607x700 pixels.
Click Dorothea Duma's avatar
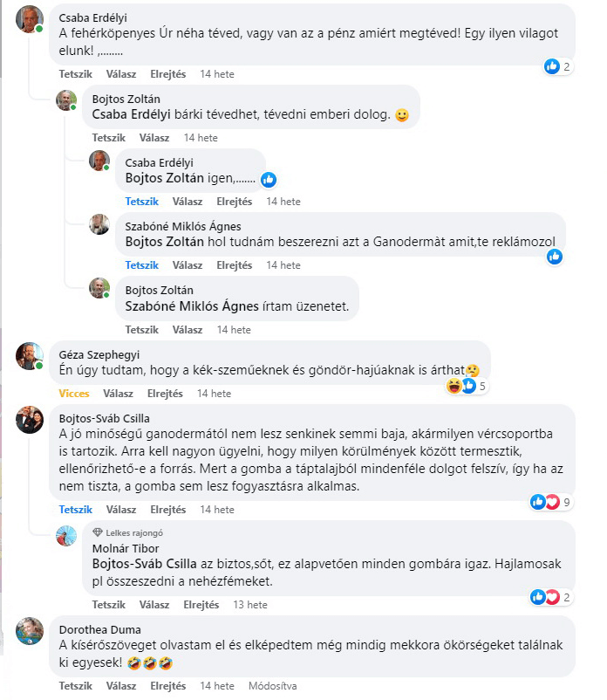[31, 630]
